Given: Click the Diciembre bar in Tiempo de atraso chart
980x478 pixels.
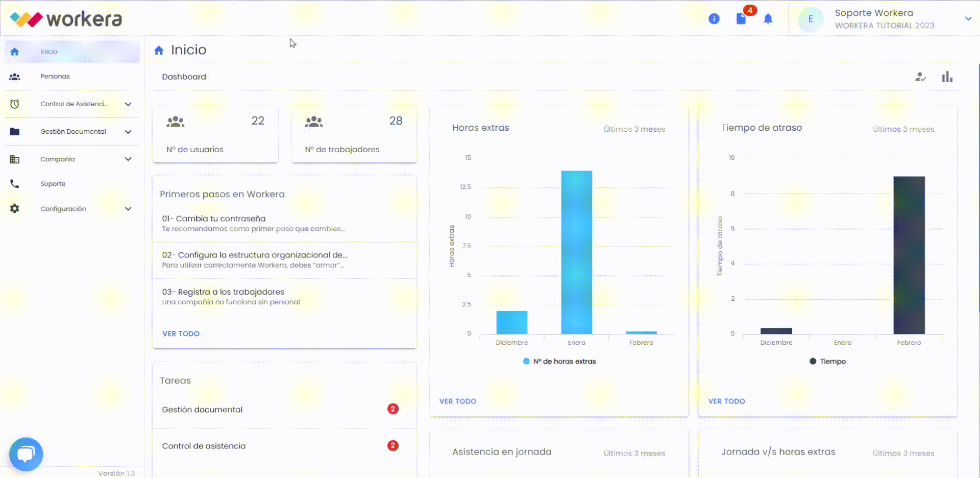Looking at the screenshot, I should tap(776, 331).
